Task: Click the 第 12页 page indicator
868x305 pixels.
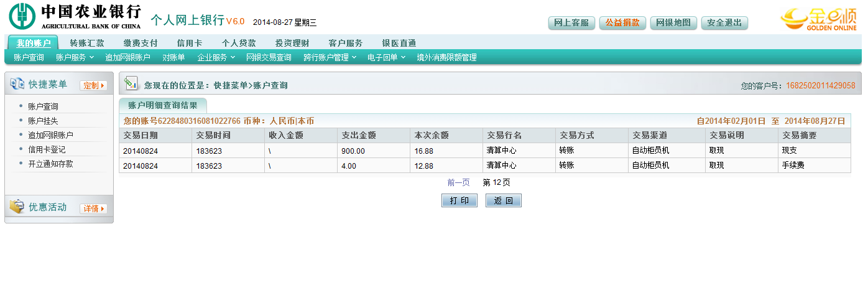Action: point(497,182)
